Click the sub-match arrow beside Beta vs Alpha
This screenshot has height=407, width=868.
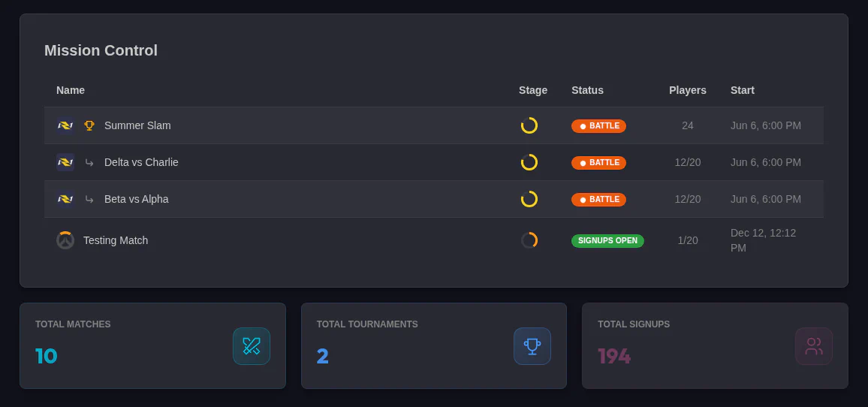click(89, 199)
